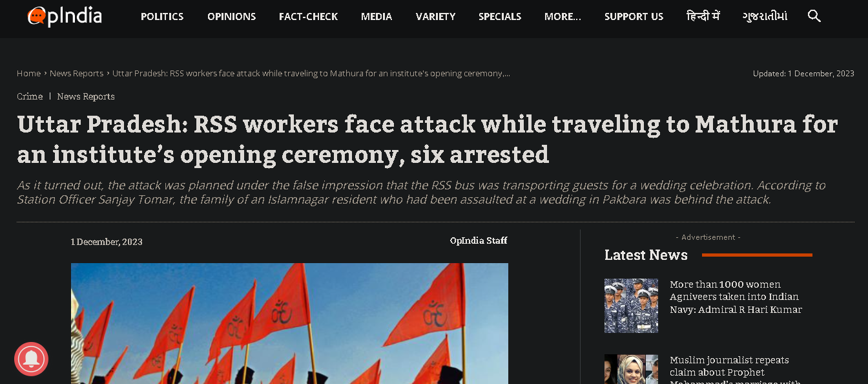
Task: Go to the Specials section
Action: 500,17
